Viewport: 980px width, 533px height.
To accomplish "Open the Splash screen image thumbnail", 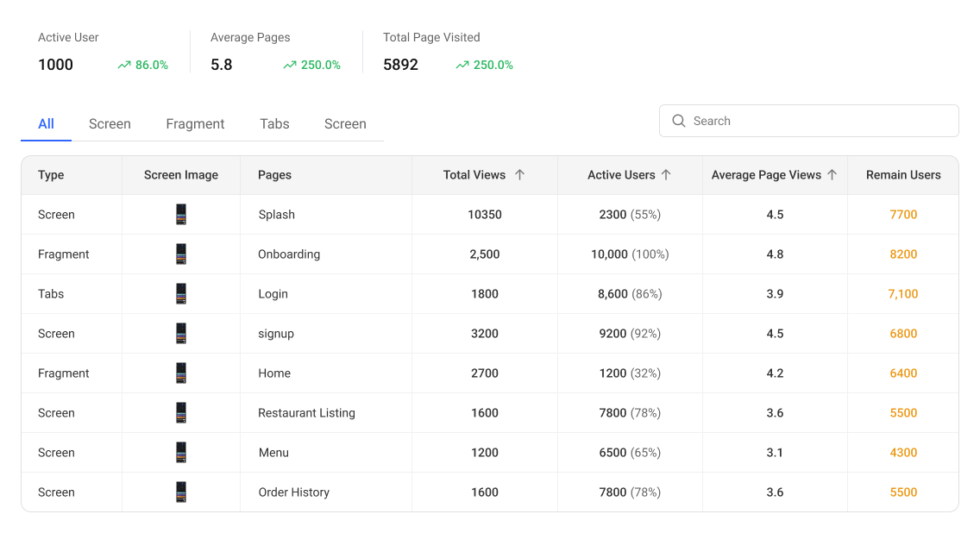I will [x=181, y=215].
